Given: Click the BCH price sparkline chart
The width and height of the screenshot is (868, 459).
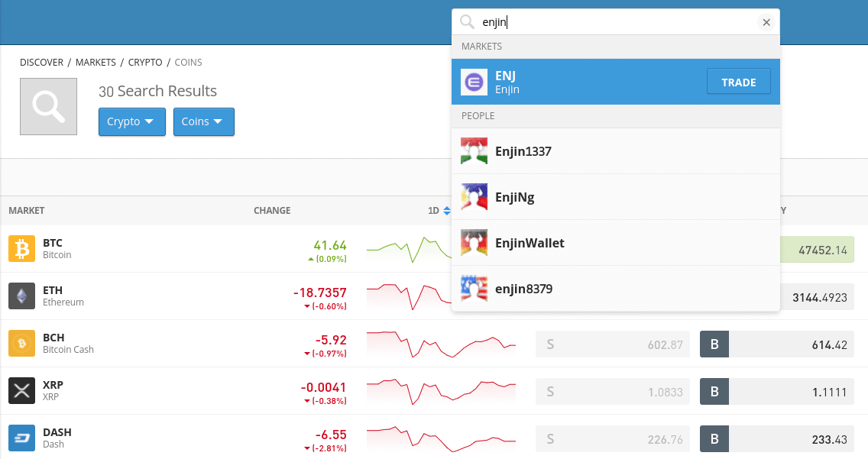Looking at the screenshot, I should coord(441,344).
